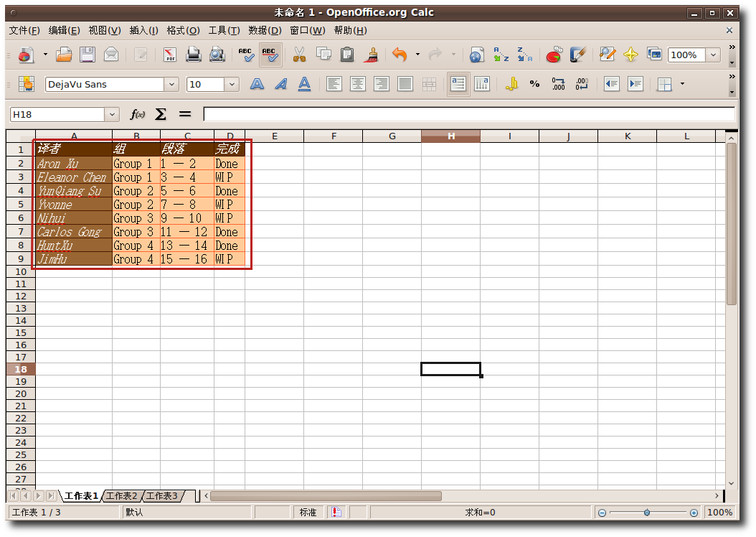This screenshot has height=537, width=756.
Task: Toggle Bold formatting
Action: coord(257,85)
